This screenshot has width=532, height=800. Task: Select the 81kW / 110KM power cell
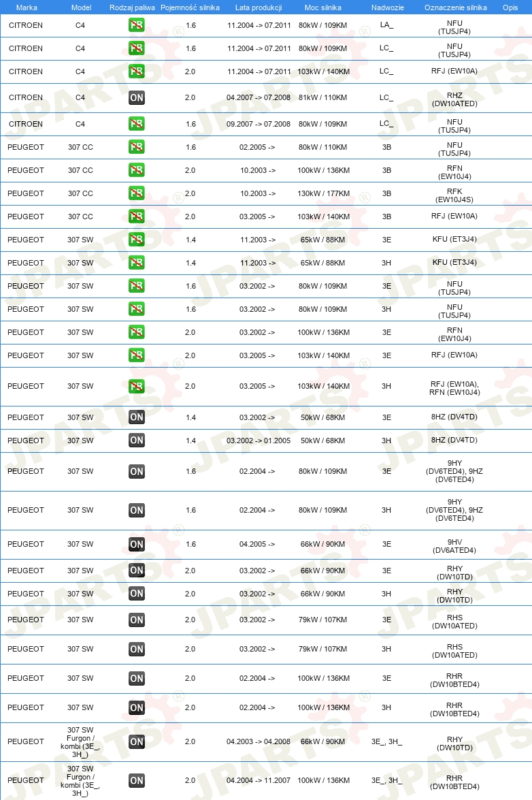click(x=322, y=97)
